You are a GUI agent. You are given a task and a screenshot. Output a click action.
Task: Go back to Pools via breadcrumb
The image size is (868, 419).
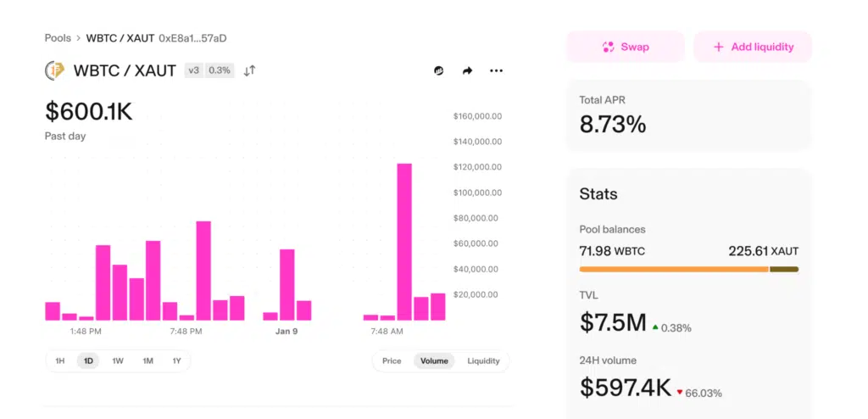[58, 38]
